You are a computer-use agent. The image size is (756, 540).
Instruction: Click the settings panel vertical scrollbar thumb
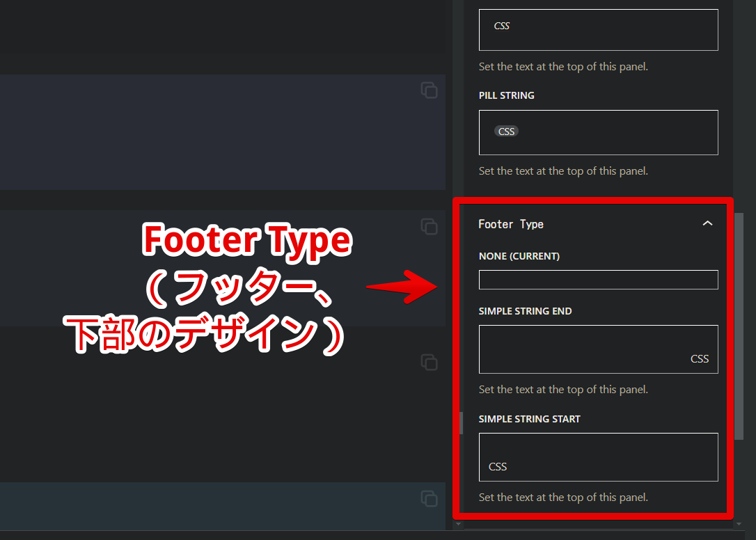[739, 326]
